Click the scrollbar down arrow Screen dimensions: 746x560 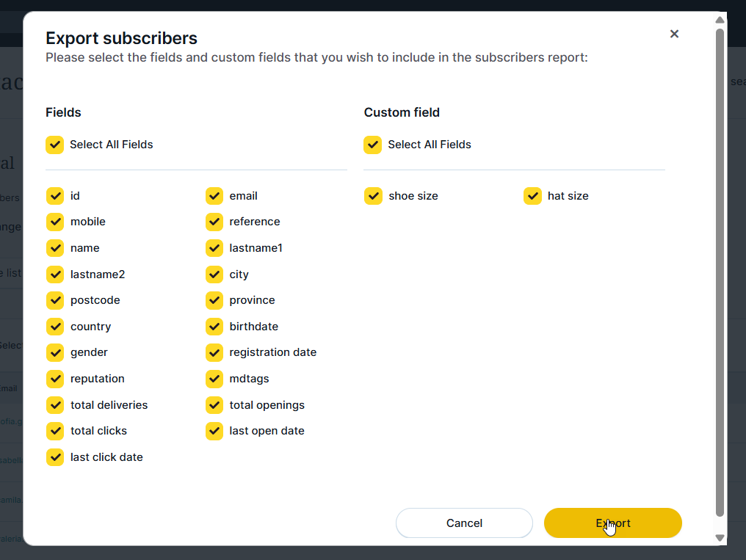[x=720, y=538]
